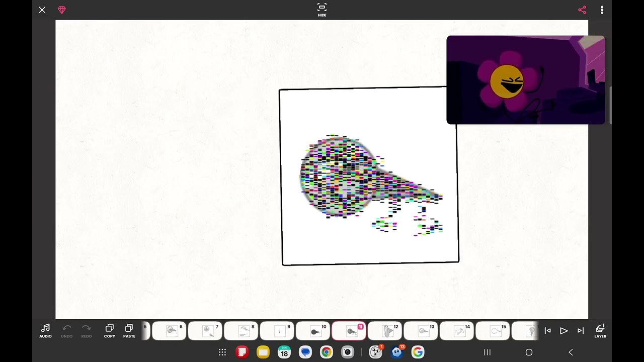Open the Google app in the taskbar
This screenshot has height=362, width=644.
coord(418,352)
